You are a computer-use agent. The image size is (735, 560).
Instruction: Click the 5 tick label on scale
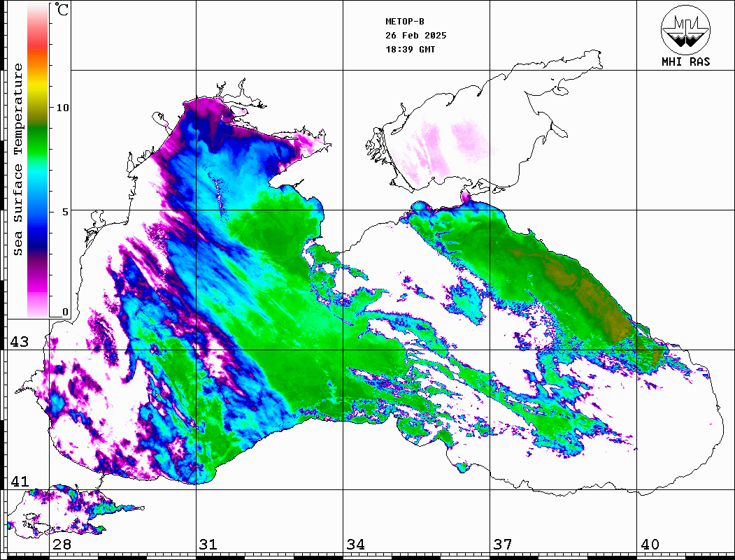(x=66, y=212)
